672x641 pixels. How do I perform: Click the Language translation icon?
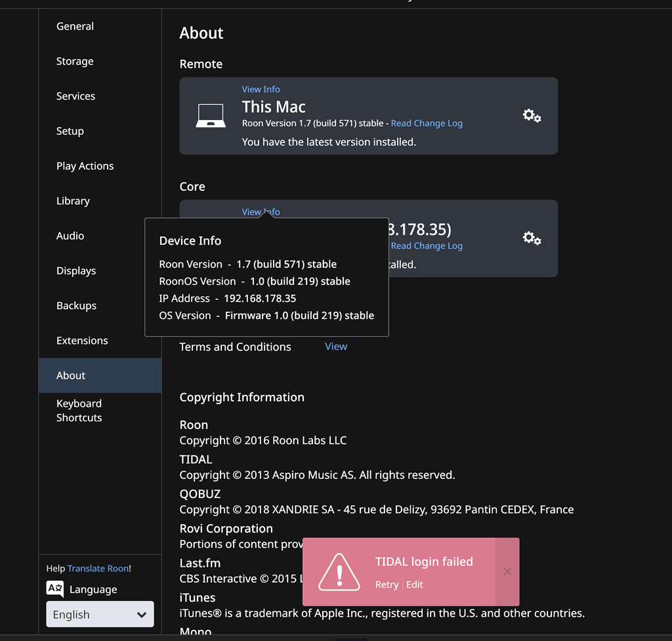[54, 589]
